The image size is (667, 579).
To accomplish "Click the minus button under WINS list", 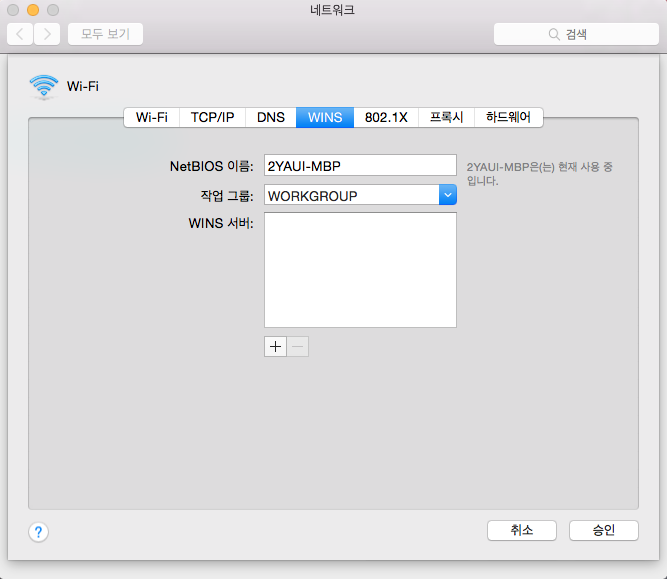I will point(298,347).
